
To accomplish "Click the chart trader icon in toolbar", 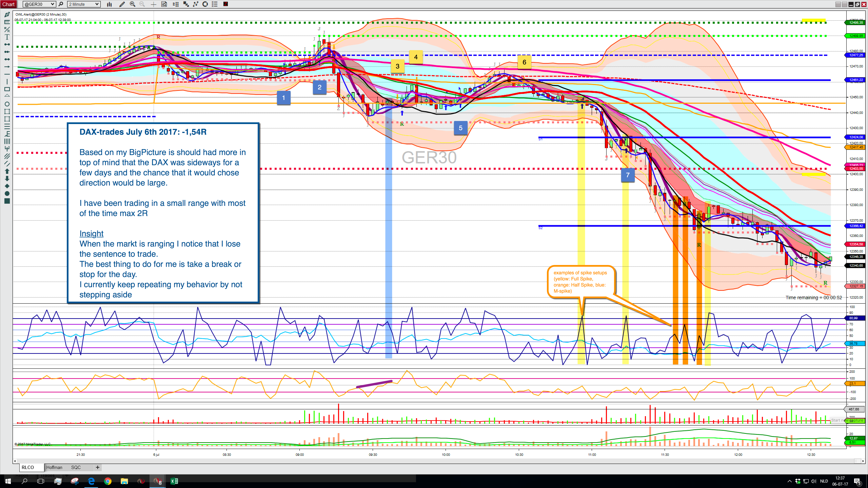I will [x=176, y=4].
